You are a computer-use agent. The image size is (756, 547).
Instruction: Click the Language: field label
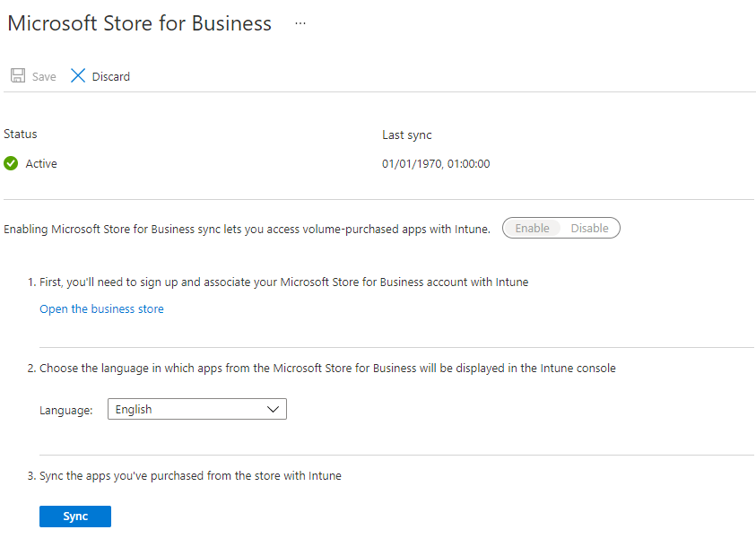click(x=66, y=410)
